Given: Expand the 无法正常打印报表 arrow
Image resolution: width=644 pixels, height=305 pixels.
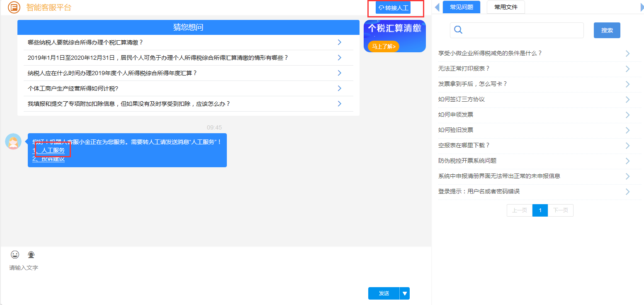Looking at the screenshot, I should pyautogui.click(x=627, y=69).
